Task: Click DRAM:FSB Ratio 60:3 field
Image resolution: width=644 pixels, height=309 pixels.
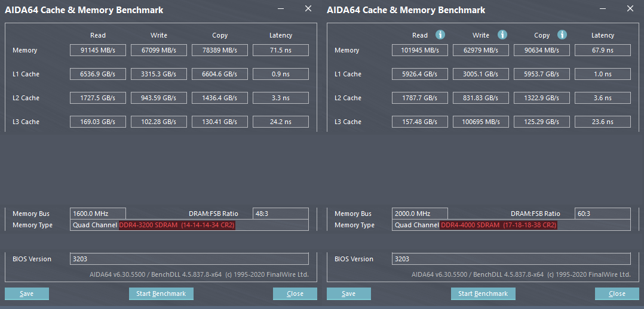Action: click(x=603, y=214)
